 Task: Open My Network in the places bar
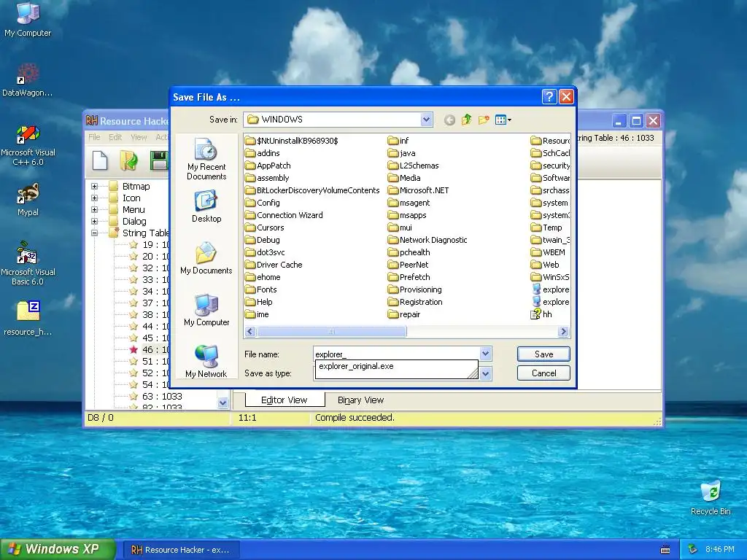pos(206,362)
